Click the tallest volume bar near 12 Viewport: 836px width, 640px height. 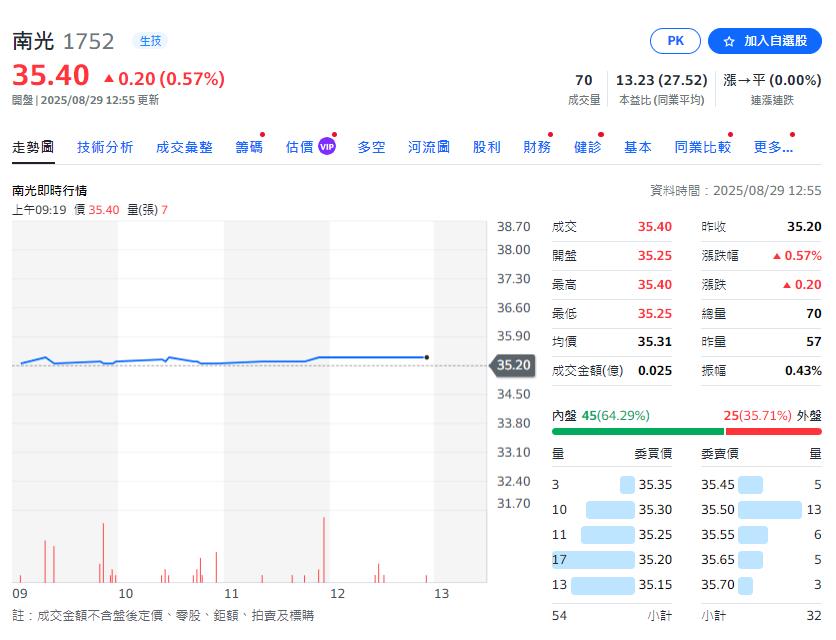pos(324,549)
